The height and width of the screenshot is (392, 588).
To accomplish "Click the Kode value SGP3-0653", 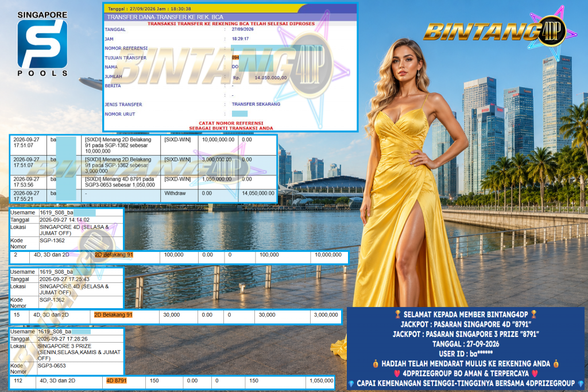I will [x=52, y=366].
